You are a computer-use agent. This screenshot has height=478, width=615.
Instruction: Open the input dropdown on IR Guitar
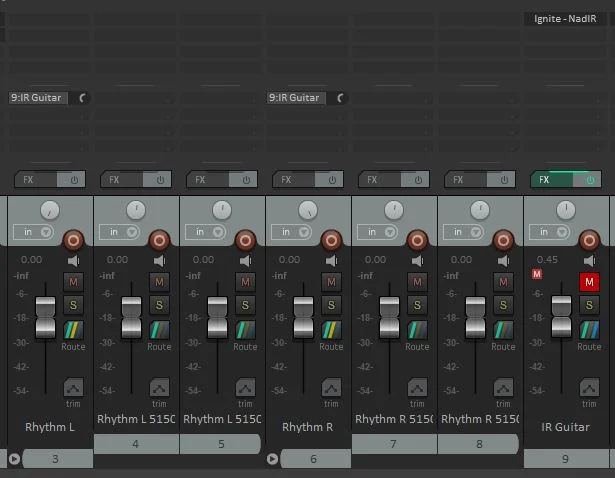point(549,232)
